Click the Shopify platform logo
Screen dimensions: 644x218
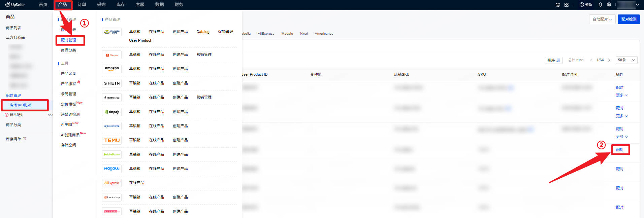pyautogui.click(x=112, y=112)
